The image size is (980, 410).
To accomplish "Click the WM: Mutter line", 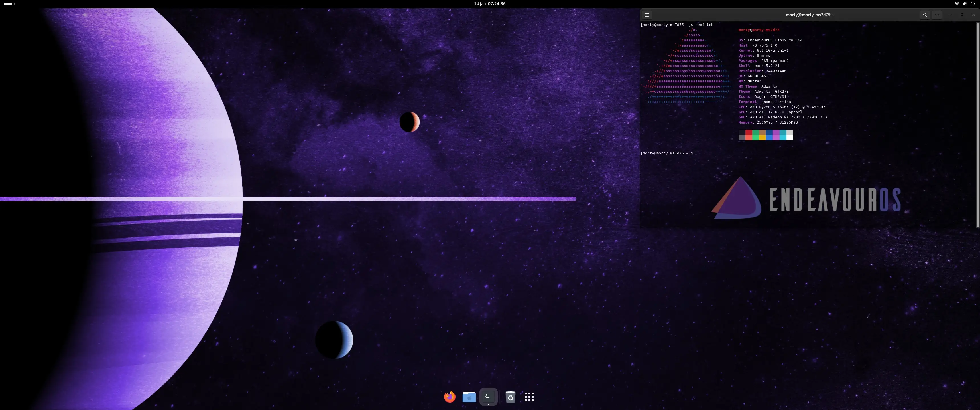I will pos(750,81).
